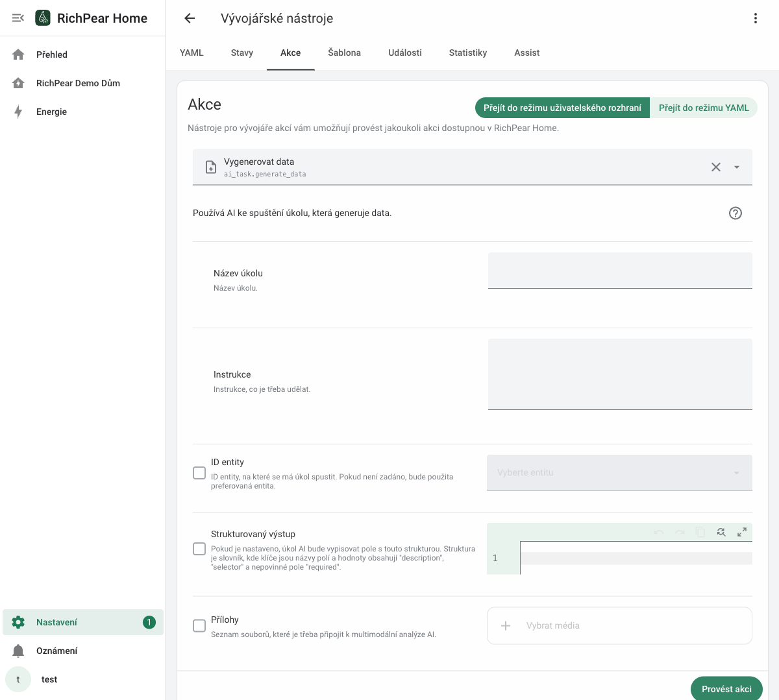This screenshot has width=779, height=700.
Task: Copy the code editor contents
Action: [x=700, y=532]
